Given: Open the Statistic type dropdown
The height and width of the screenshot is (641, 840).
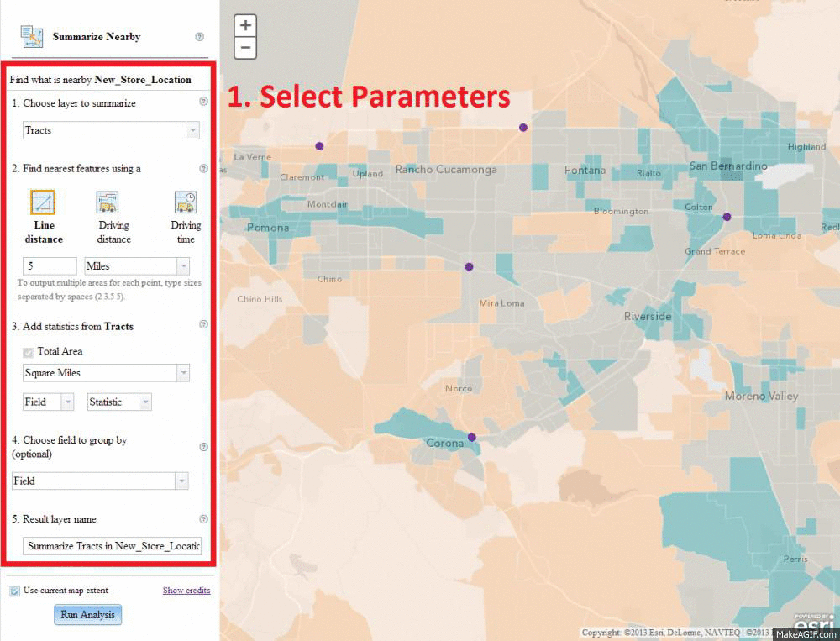Looking at the screenshot, I should tap(119, 402).
